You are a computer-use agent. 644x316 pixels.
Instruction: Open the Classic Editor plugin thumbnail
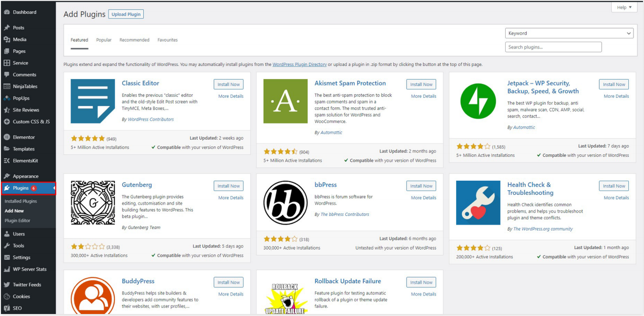pyautogui.click(x=93, y=101)
